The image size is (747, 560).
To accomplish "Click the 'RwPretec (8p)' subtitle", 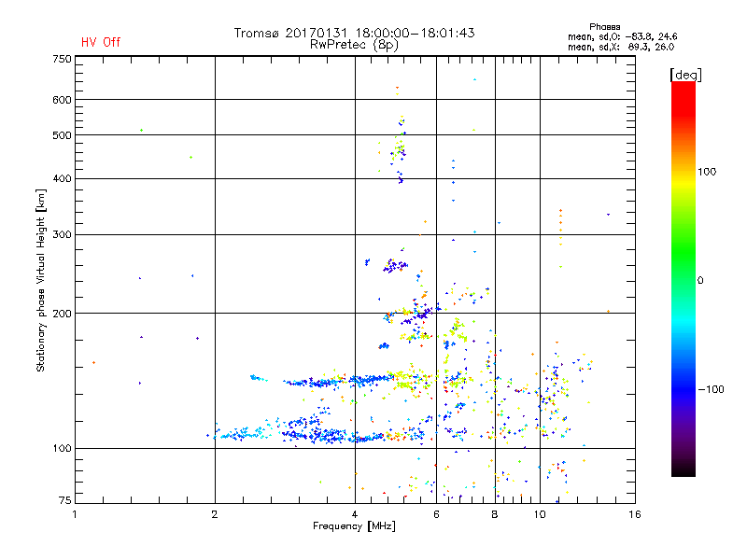I will coord(354,45).
